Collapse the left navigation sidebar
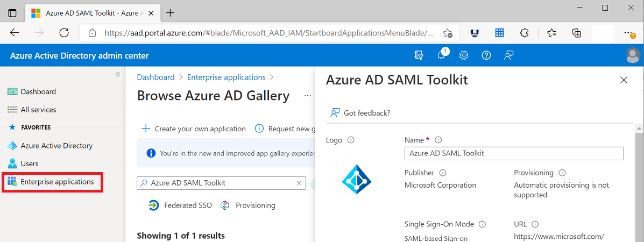This screenshot has width=644, height=242. tap(117, 74)
